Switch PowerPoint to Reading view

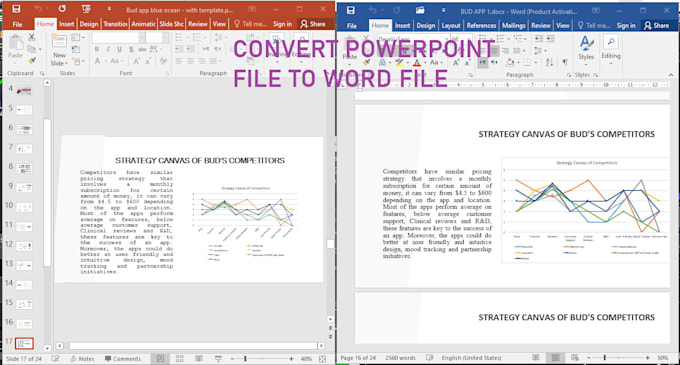[x=199, y=359]
